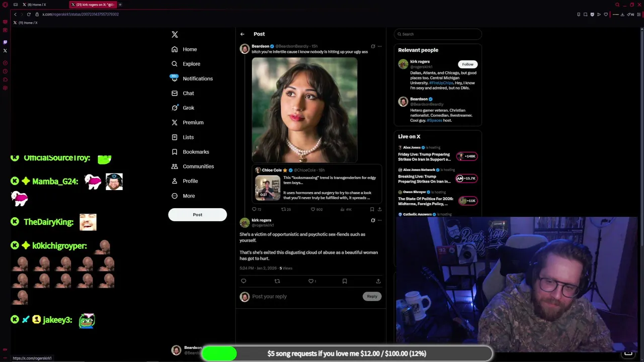This screenshot has width=644, height=362.
Task: Expand the More menu in sidebar
Action: [183, 196]
